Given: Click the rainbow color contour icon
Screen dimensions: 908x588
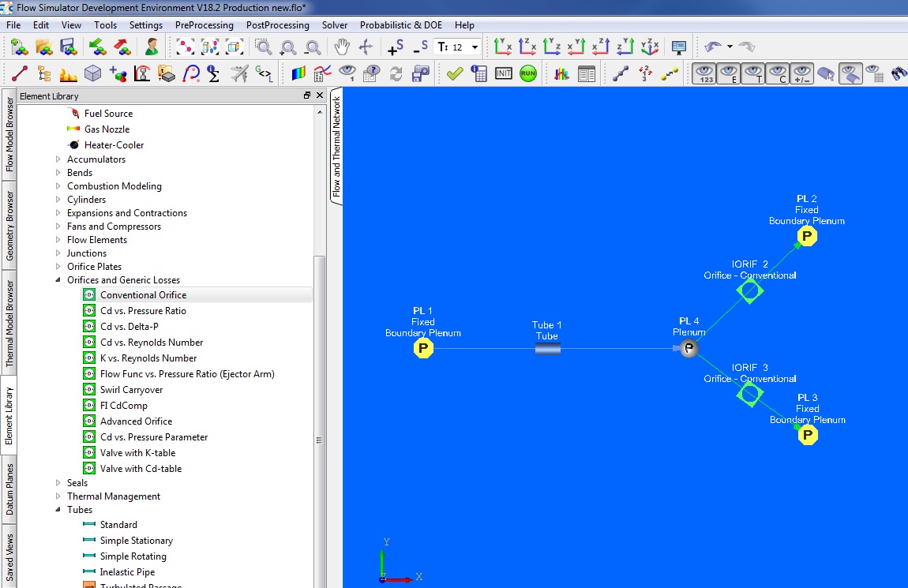Looking at the screenshot, I should (298, 73).
